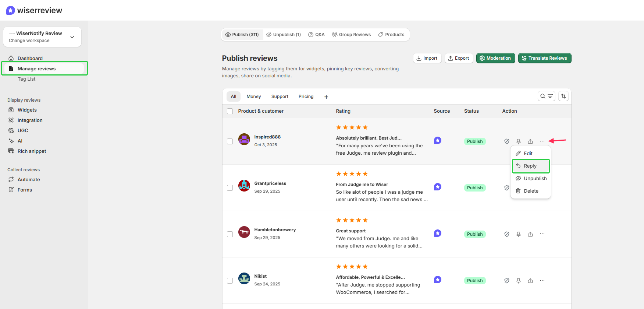644x309 pixels.
Task: Click the Publish status on Grantpriceless row
Action: coord(475,188)
